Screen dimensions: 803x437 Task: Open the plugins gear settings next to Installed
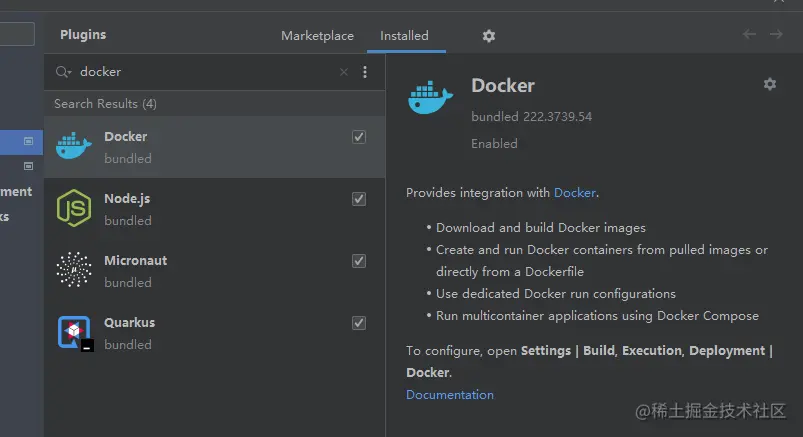pyautogui.click(x=488, y=36)
